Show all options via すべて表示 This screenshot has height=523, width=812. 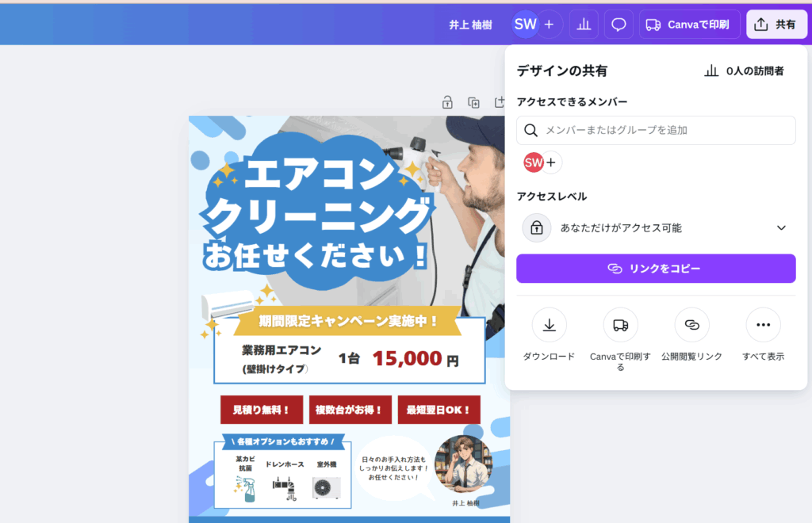point(763,325)
